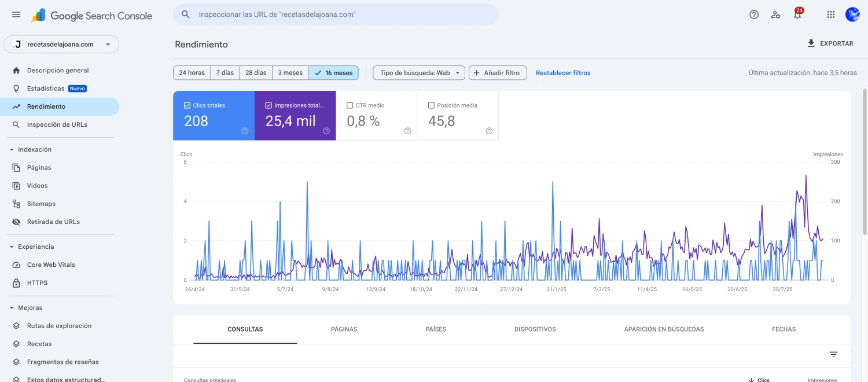The image size is (868, 382).
Task: Enable the CTR medio metric checkbox
Action: (x=350, y=105)
